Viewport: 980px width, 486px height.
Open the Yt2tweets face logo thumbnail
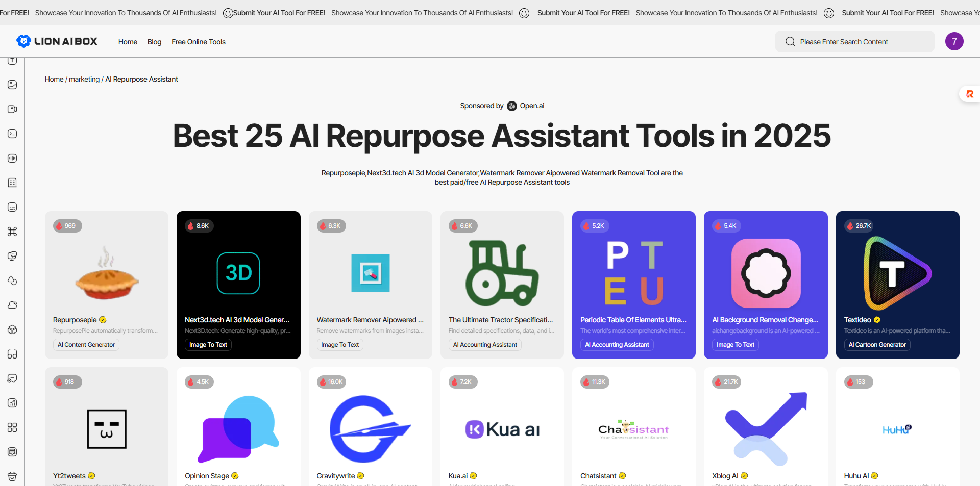click(107, 429)
